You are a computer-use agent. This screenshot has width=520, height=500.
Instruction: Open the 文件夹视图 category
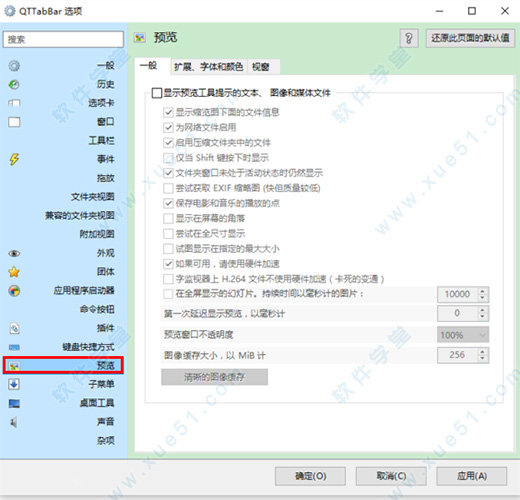(x=93, y=197)
